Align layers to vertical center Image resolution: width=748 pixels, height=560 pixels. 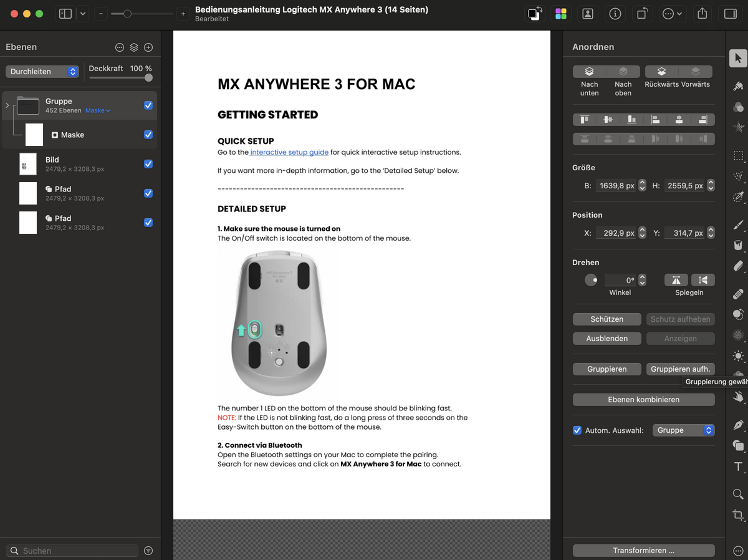608,120
